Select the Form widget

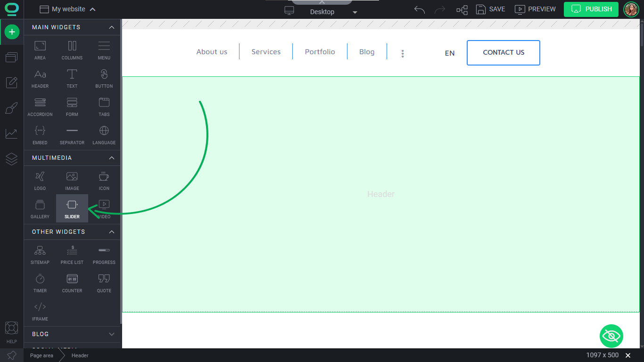point(72,107)
